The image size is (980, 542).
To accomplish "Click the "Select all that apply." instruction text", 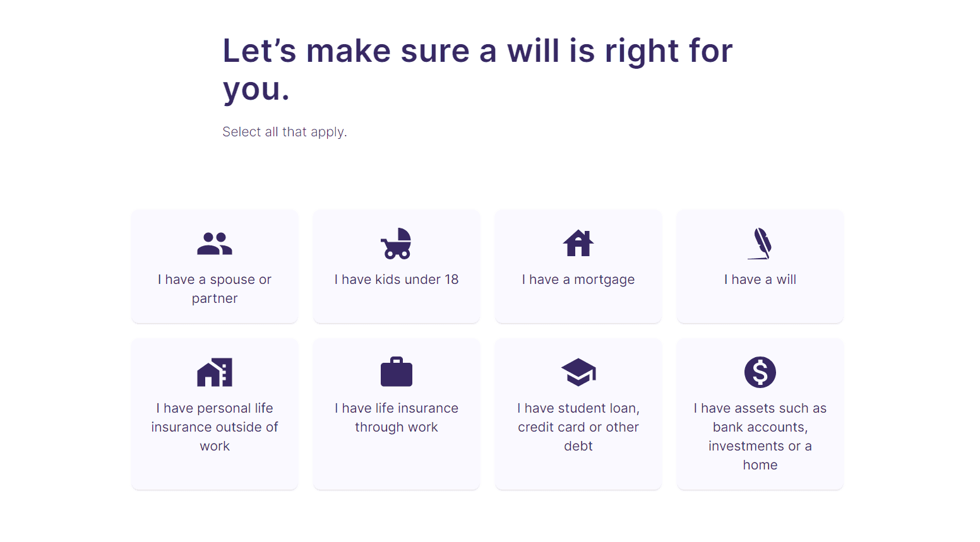I will 285,132.
